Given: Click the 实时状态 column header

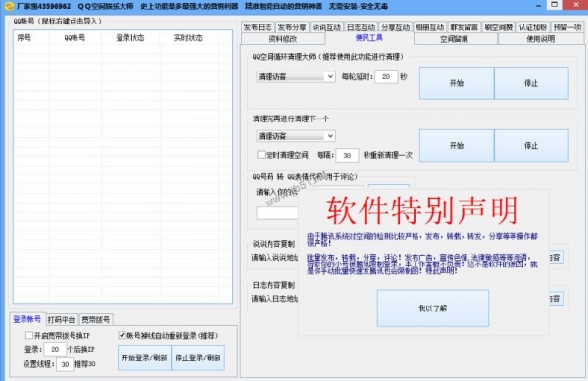Looking at the screenshot, I should pyautogui.click(x=188, y=38).
